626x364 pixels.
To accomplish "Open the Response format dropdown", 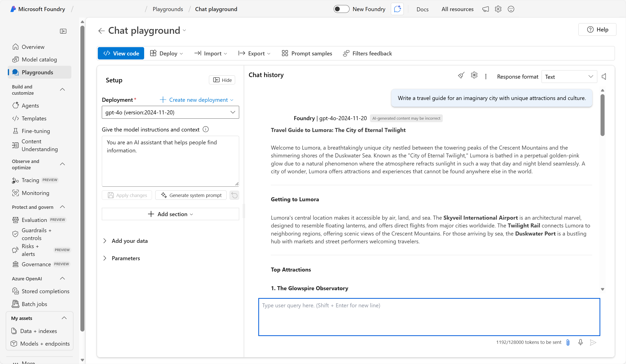I will 569,77.
